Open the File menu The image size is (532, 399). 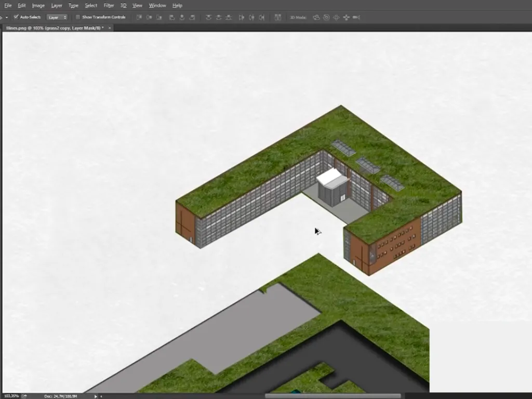pos(8,5)
